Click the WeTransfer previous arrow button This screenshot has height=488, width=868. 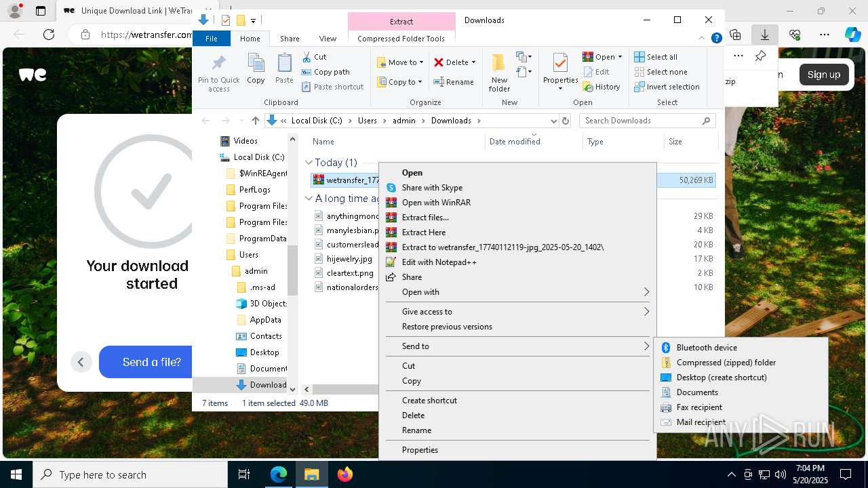pyautogui.click(x=81, y=362)
